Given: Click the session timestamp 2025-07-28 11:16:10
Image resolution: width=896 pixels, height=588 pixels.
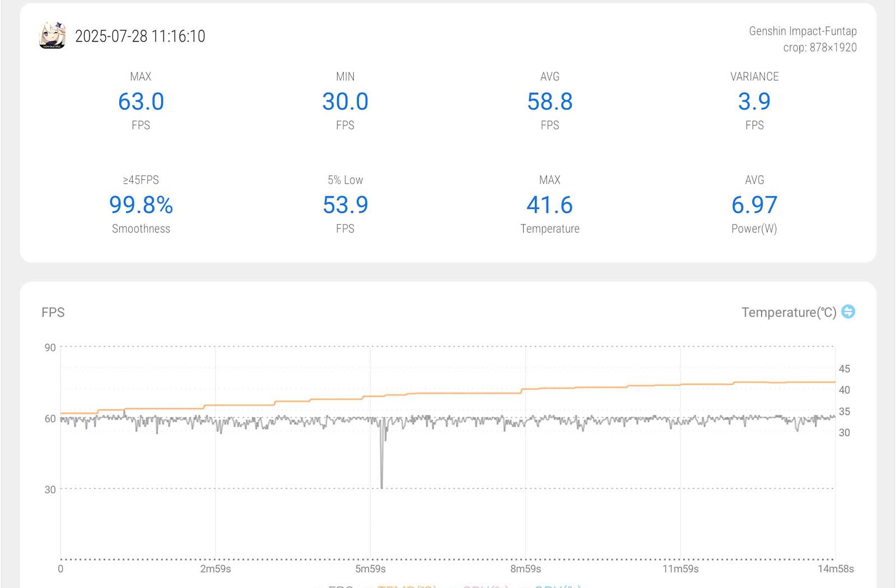Looking at the screenshot, I should pyautogui.click(x=140, y=36).
